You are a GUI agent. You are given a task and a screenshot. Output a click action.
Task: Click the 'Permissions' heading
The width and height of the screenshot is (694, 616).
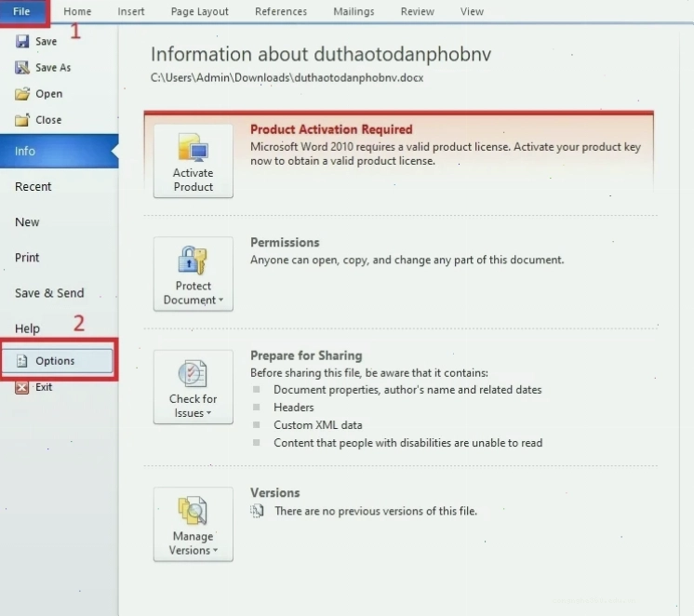pyautogui.click(x=285, y=242)
